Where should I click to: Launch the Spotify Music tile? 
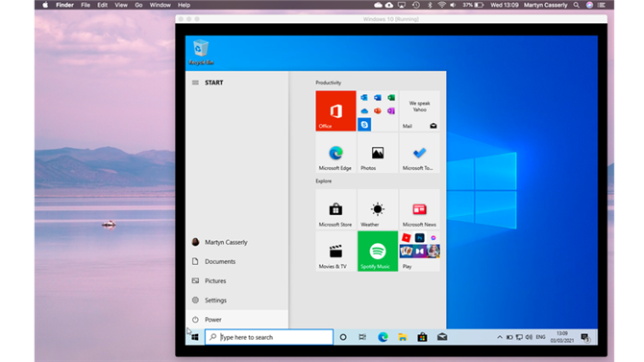pyautogui.click(x=378, y=252)
